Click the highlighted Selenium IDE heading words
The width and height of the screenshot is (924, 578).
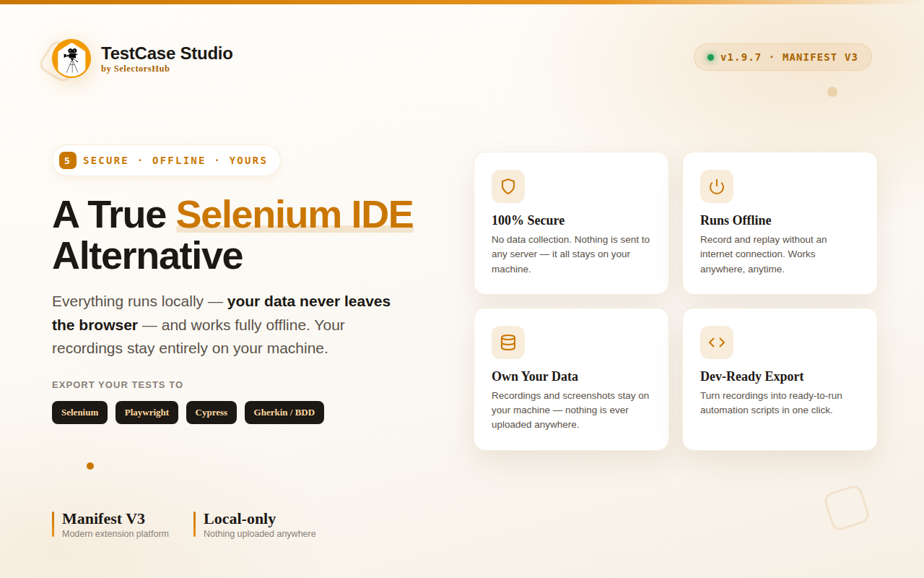(295, 214)
